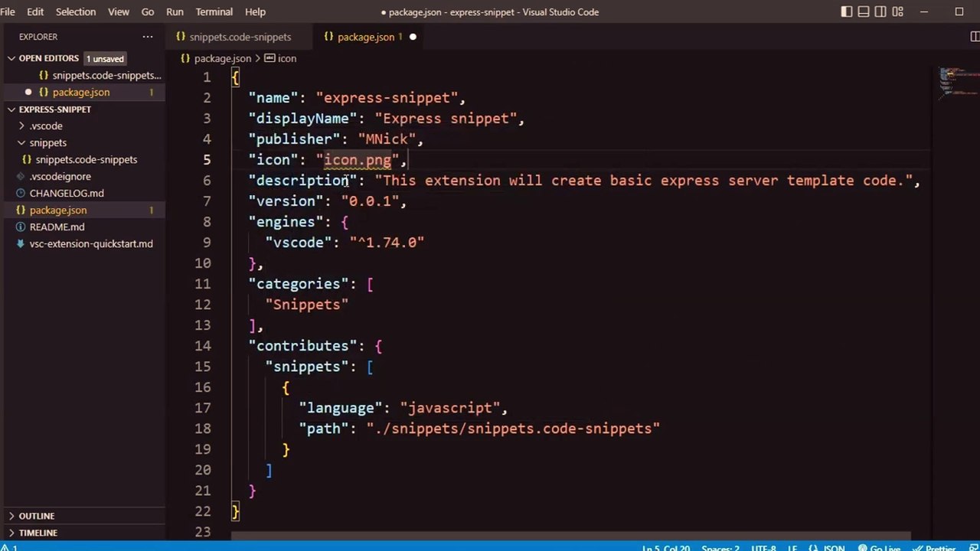Click the package.json breadcrumb file icon
The image size is (980, 551).
point(185,58)
